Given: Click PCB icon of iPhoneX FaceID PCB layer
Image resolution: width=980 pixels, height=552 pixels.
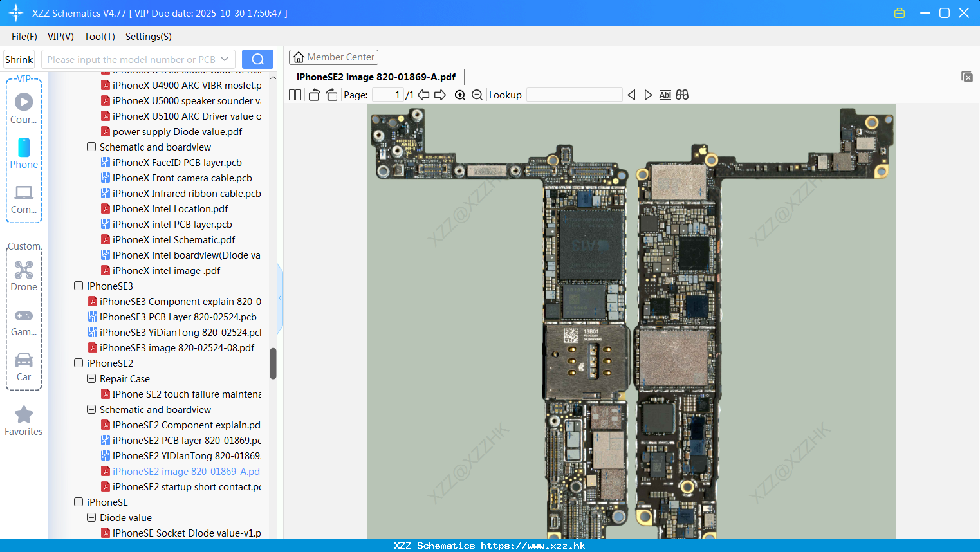Looking at the screenshot, I should tap(106, 163).
